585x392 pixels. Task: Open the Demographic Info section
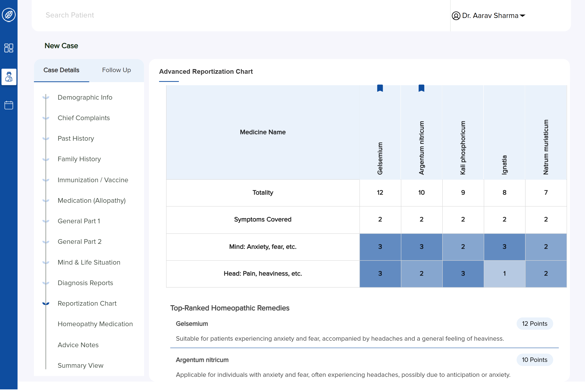point(85,97)
